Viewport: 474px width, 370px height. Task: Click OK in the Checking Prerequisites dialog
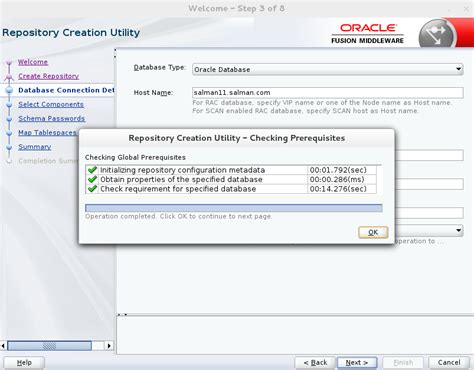pyautogui.click(x=373, y=232)
